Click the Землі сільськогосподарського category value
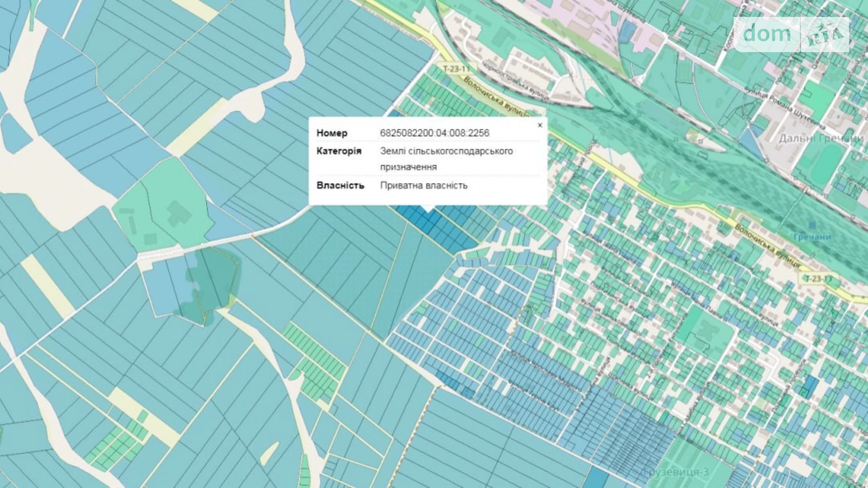 pyautogui.click(x=446, y=159)
